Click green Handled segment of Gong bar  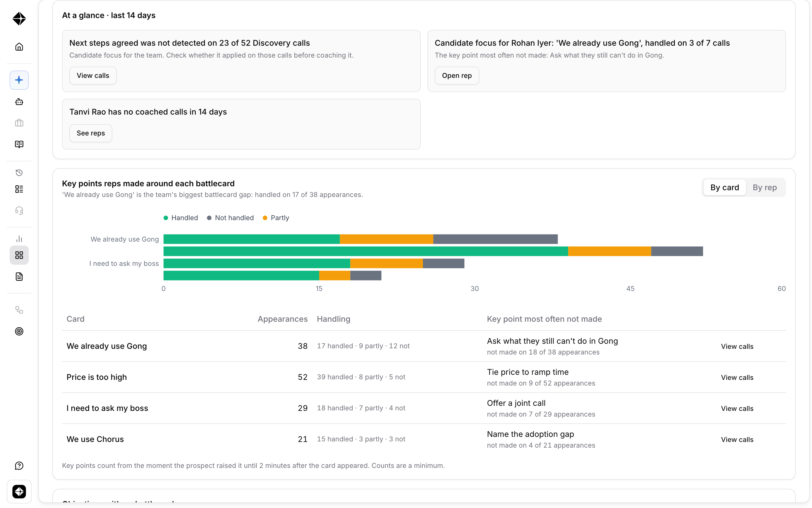[x=251, y=239]
